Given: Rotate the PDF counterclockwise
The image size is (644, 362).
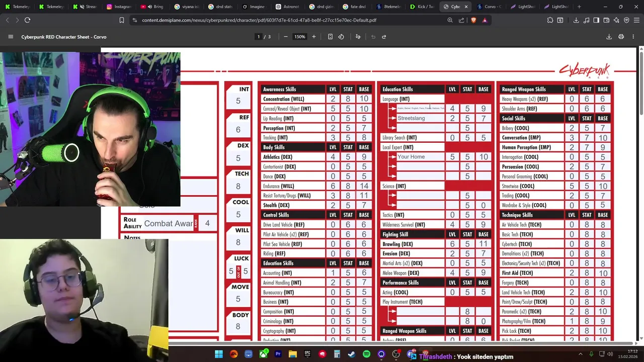Looking at the screenshot, I should pyautogui.click(x=341, y=37).
